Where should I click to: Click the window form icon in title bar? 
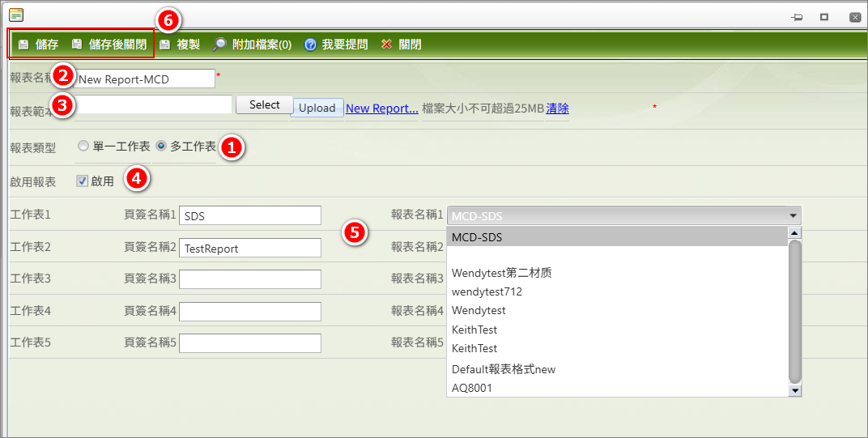pos(17,15)
